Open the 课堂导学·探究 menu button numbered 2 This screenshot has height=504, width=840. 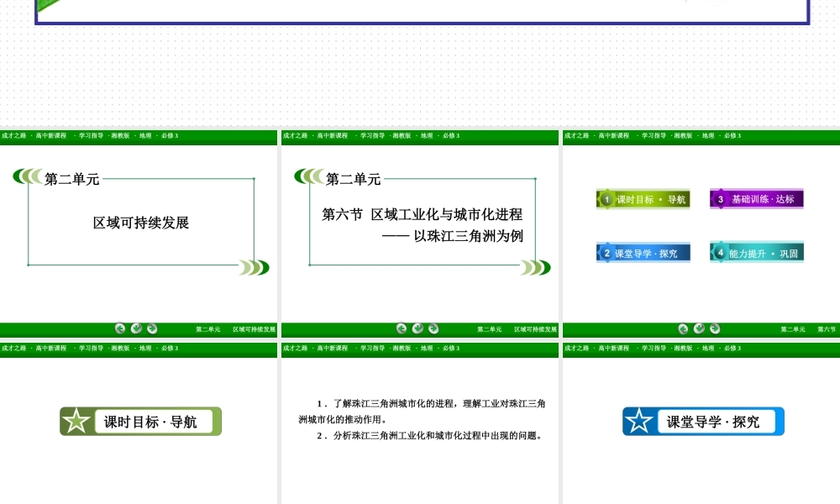(643, 253)
